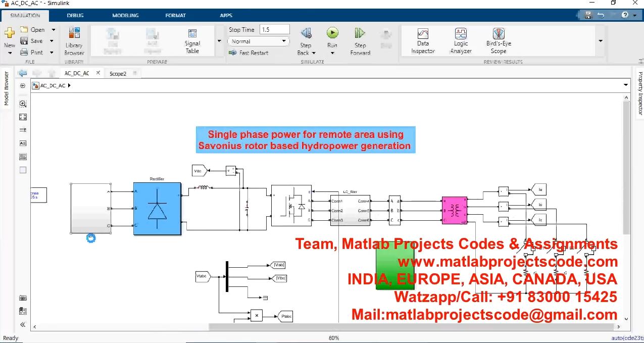644x343 pixels.
Task: Click the Vlabc From block
Action: [x=203, y=276]
